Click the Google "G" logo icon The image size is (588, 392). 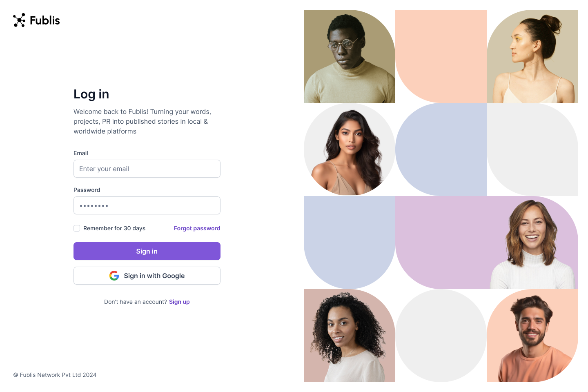click(x=114, y=276)
